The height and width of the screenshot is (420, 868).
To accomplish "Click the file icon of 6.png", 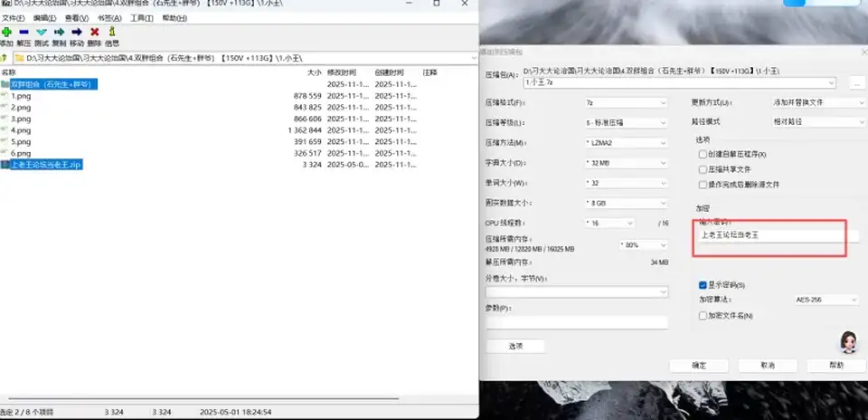I will 5,153.
